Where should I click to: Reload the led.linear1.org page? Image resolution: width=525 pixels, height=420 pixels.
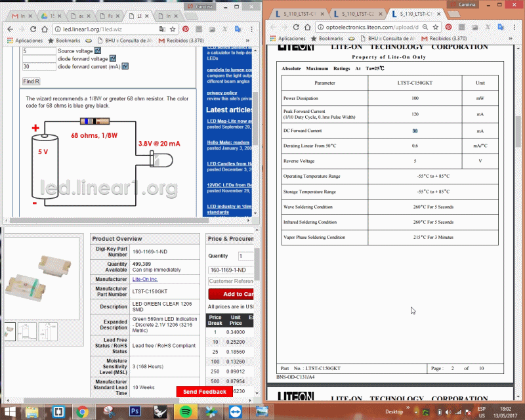tap(33, 29)
